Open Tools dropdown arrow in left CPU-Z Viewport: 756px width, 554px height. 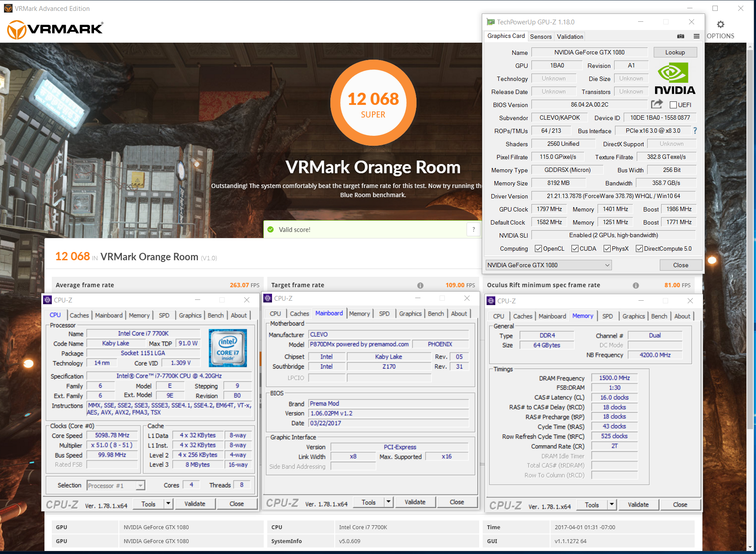point(168,504)
